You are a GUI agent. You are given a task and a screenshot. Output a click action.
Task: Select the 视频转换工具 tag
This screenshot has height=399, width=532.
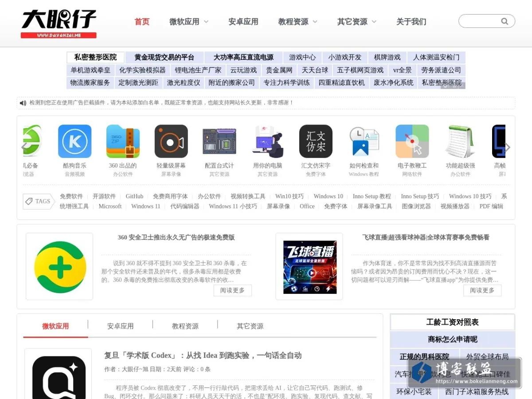(x=248, y=196)
